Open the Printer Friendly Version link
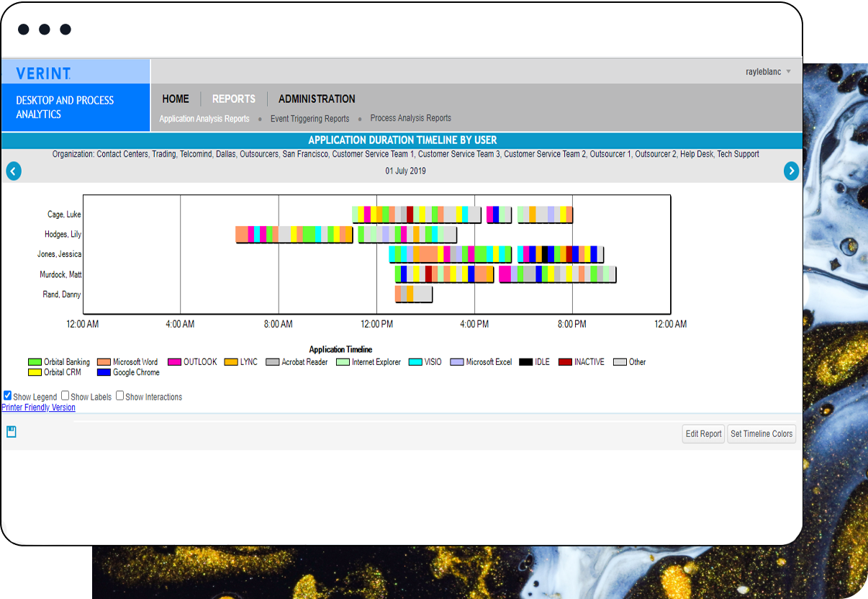Image resolution: width=868 pixels, height=599 pixels. pyautogui.click(x=38, y=407)
